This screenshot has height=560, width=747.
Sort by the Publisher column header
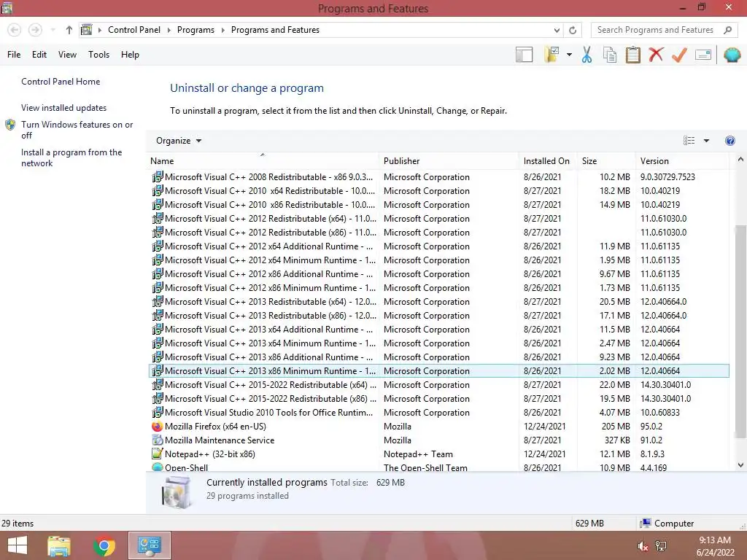coord(449,161)
